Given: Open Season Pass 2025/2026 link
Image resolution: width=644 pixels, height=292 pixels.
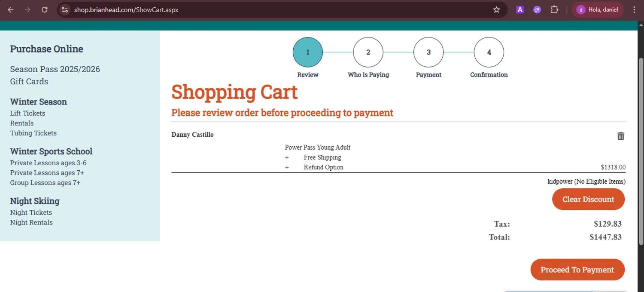Looking at the screenshot, I should [x=55, y=69].
